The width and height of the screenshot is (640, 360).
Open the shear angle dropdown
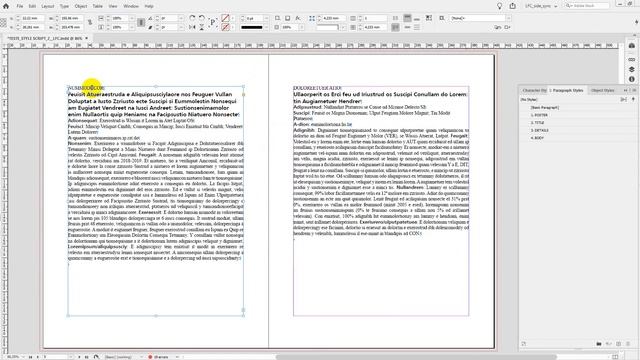pos(180,27)
